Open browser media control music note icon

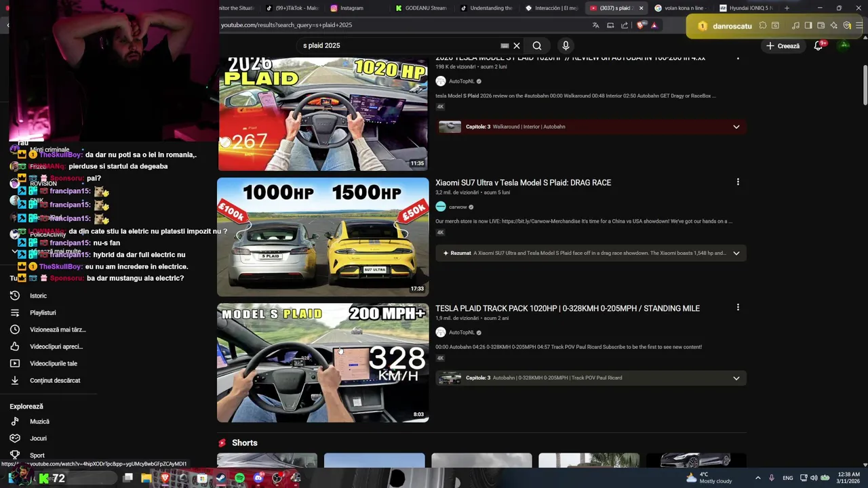coord(795,26)
